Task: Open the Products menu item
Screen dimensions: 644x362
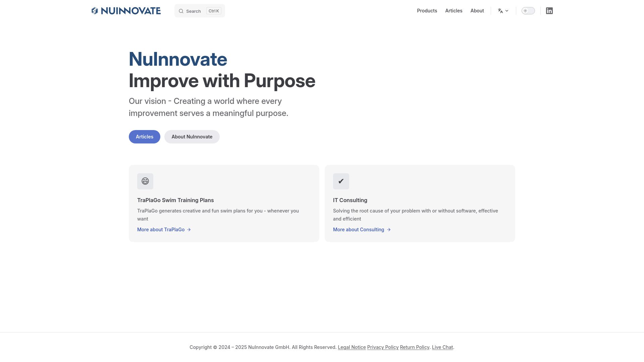Action: [427, 11]
